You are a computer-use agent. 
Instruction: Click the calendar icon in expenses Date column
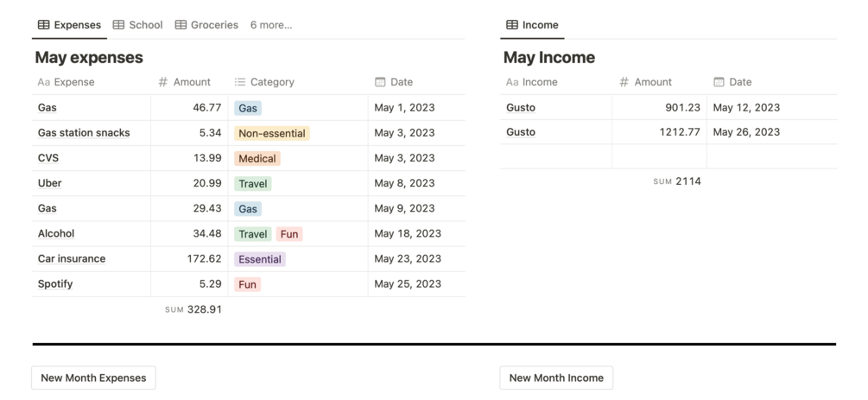[x=380, y=82]
